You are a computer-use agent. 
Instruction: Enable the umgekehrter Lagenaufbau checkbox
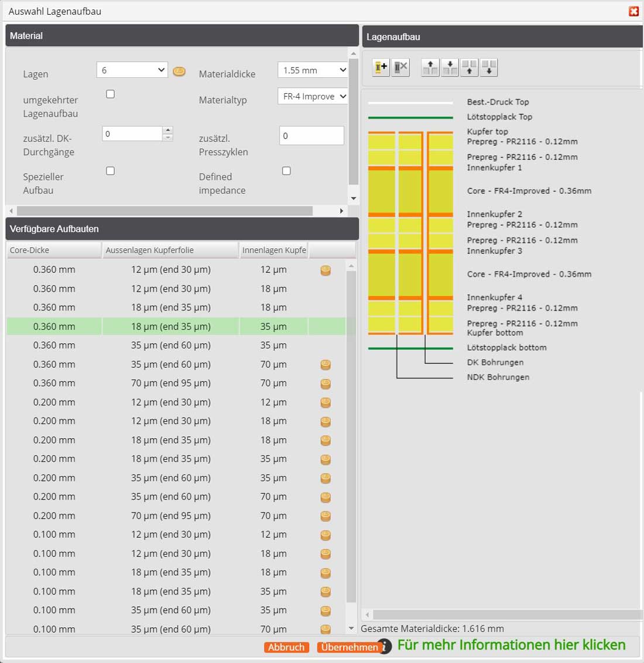click(x=110, y=94)
